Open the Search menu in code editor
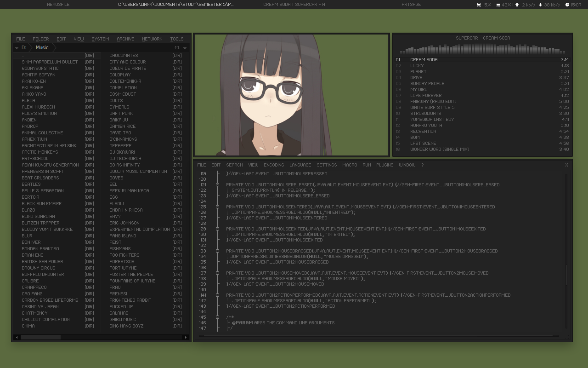The height and width of the screenshot is (368, 588). click(234, 165)
